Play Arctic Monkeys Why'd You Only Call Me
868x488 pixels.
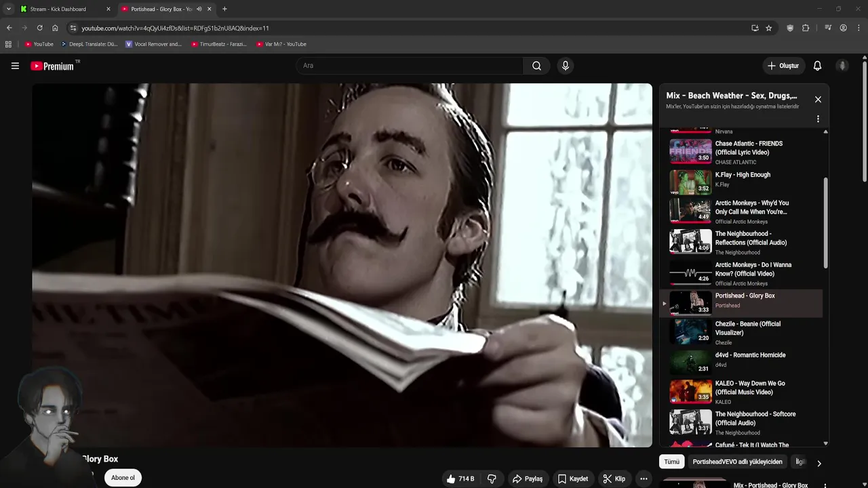coord(741,211)
